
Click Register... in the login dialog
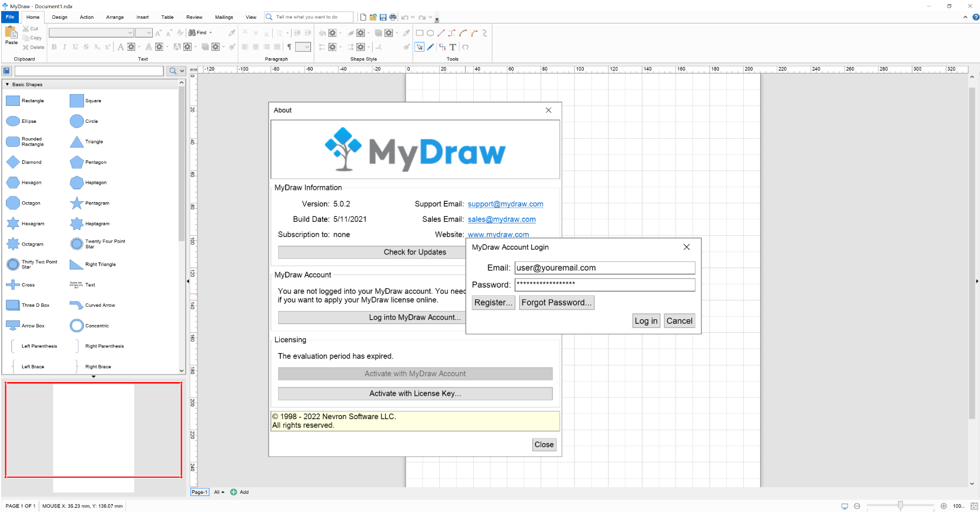click(493, 302)
